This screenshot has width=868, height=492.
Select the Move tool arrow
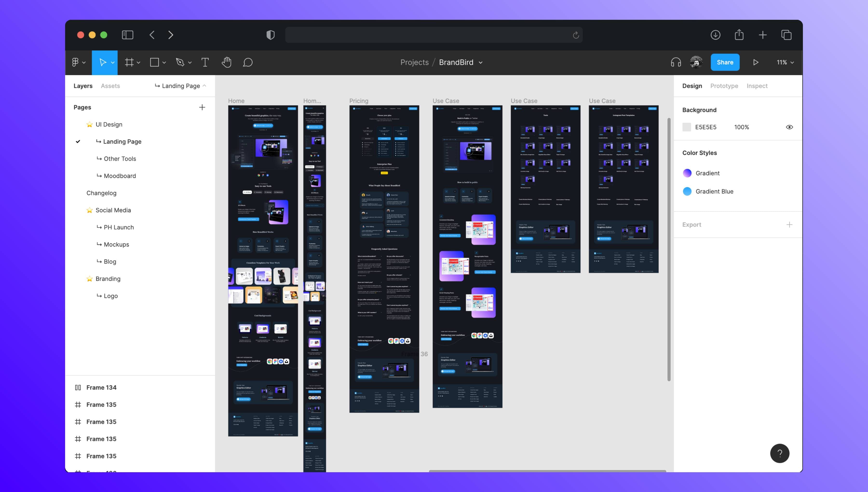coord(103,62)
